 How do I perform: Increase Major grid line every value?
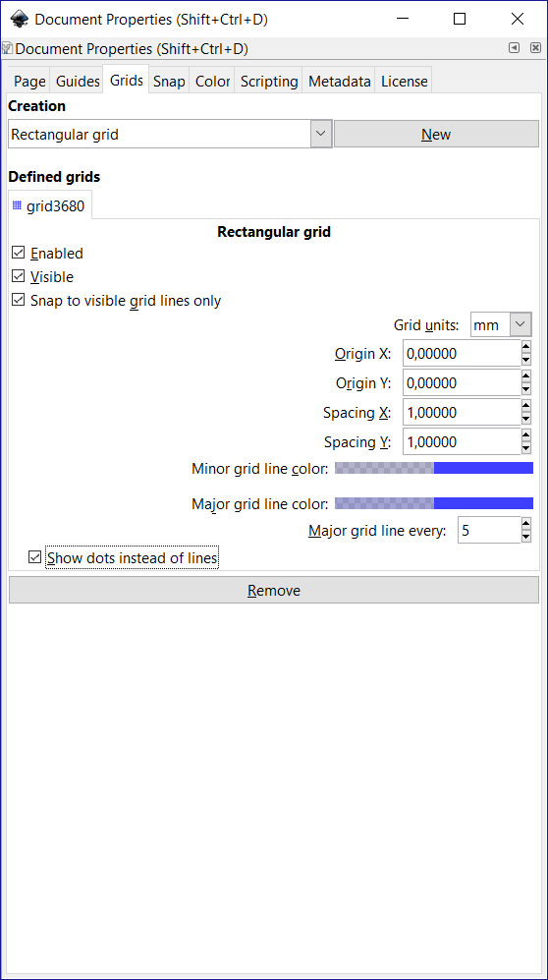coord(526,524)
